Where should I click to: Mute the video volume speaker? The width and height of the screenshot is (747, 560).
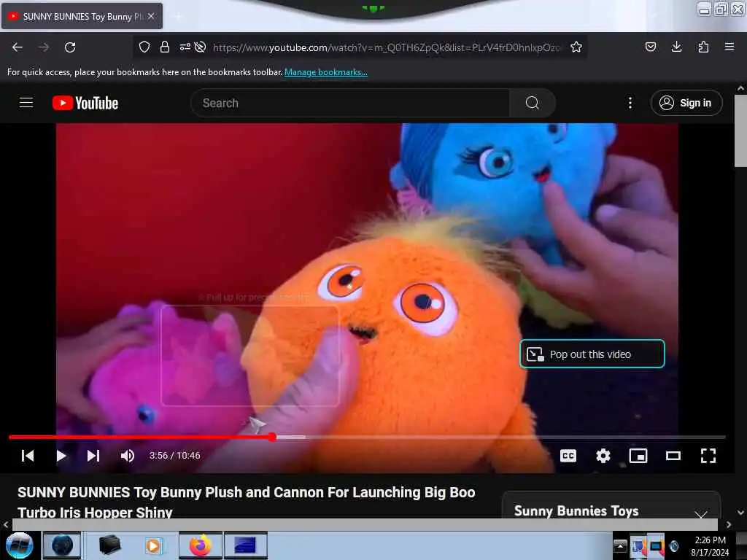[x=127, y=456]
